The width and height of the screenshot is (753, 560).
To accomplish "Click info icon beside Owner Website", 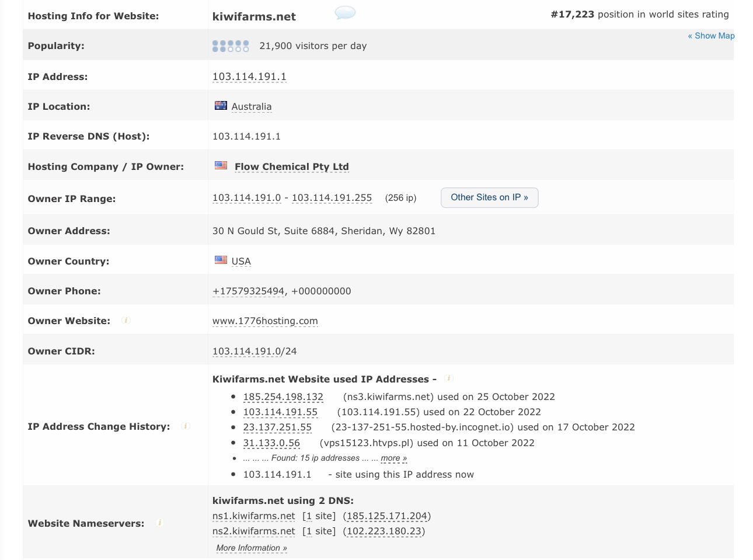I will [x=126, y=320].
